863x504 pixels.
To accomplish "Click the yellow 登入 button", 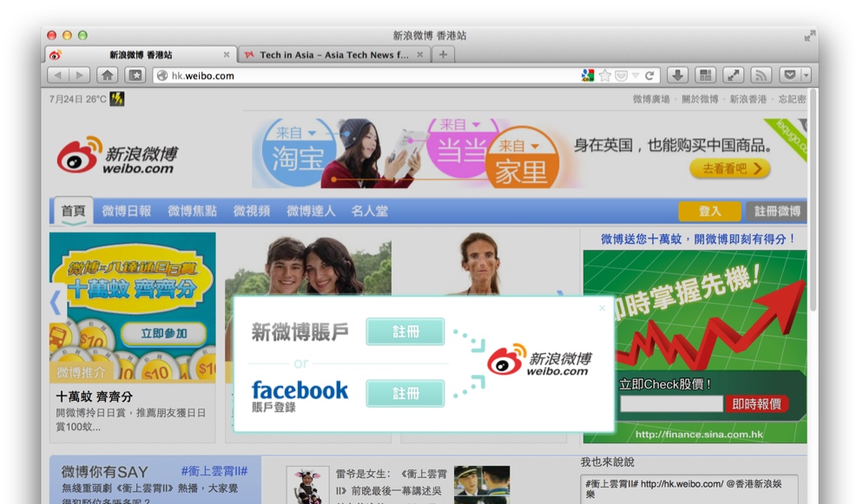I will 710,211.
